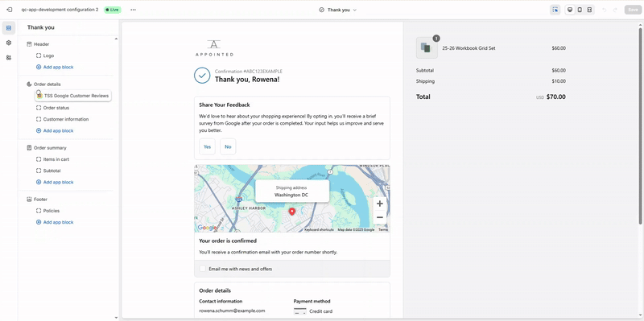Click the Order summary section icon

point(29,148)
